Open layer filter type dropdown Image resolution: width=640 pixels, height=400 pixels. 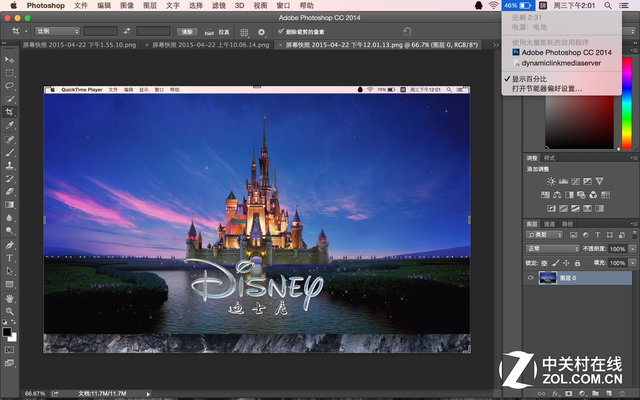click(x=544, y=235)
